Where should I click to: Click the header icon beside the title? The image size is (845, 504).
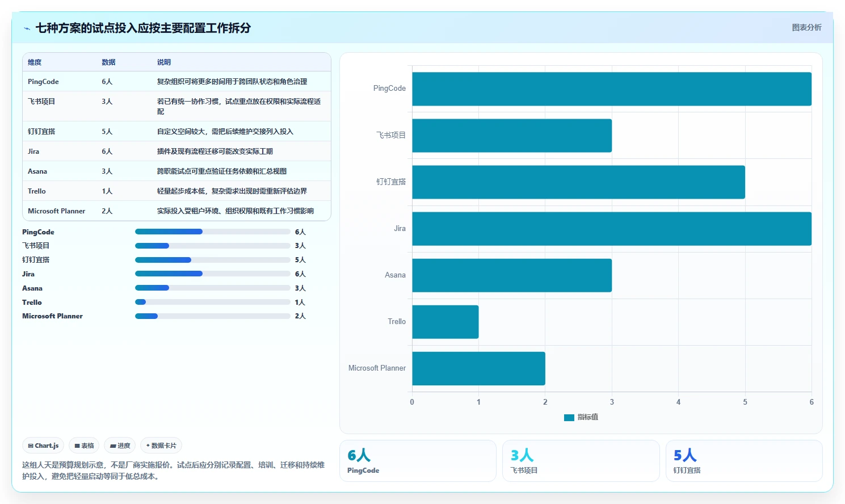point(27,28)
